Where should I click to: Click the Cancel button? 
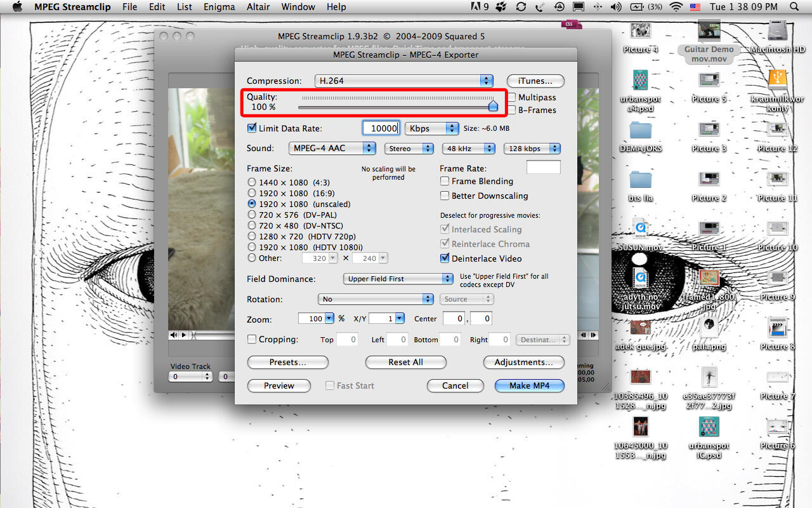tap(455, 385)
